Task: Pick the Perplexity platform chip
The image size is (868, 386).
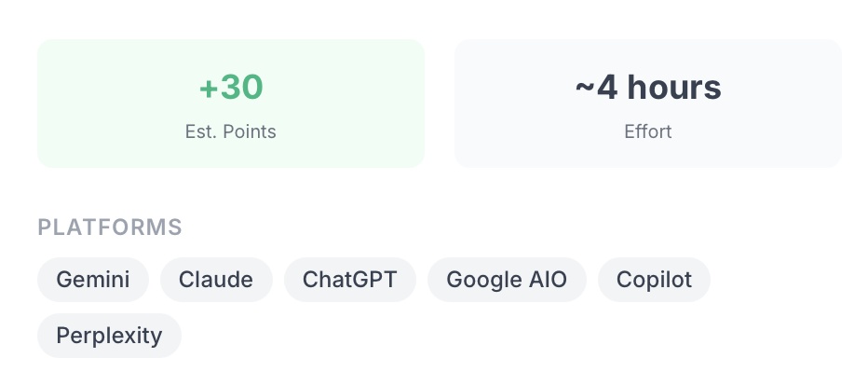Action: (x=109, y=336)
